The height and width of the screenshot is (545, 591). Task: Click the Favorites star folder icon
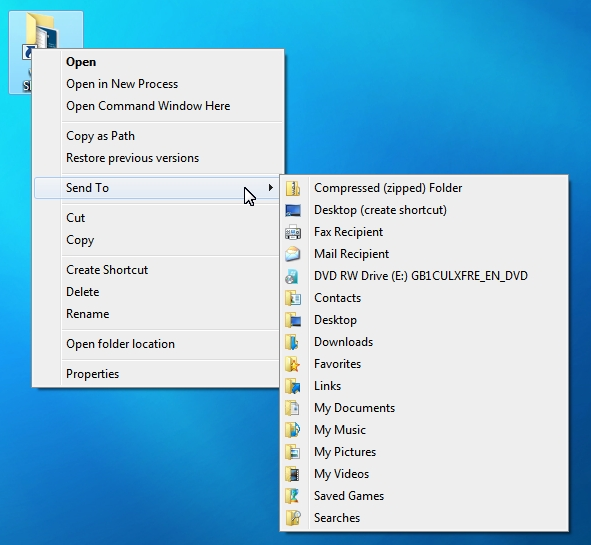click(x=293, y=364)
